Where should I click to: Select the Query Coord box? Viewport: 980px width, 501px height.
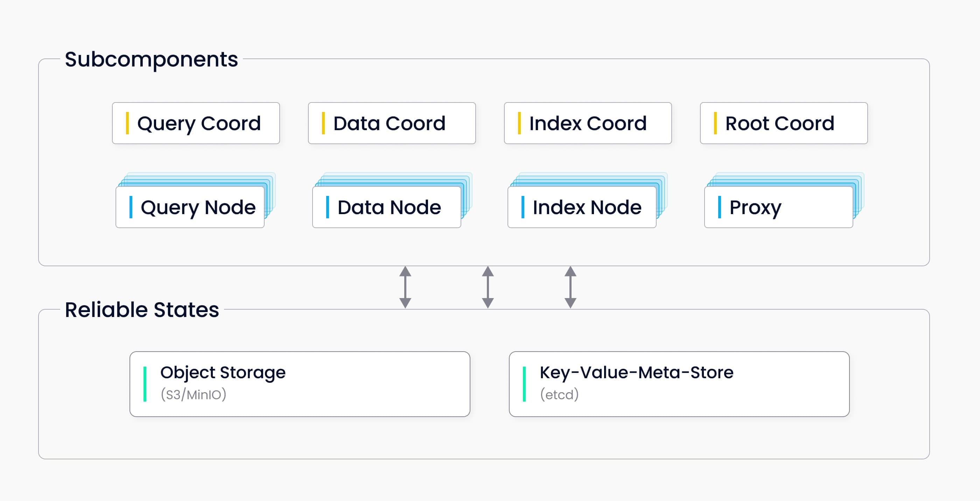pos(196,123)
